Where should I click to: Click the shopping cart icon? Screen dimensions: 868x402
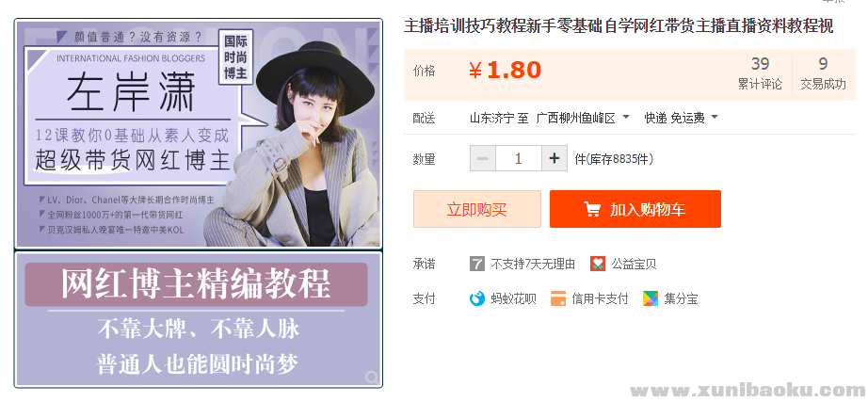point(592,209)
